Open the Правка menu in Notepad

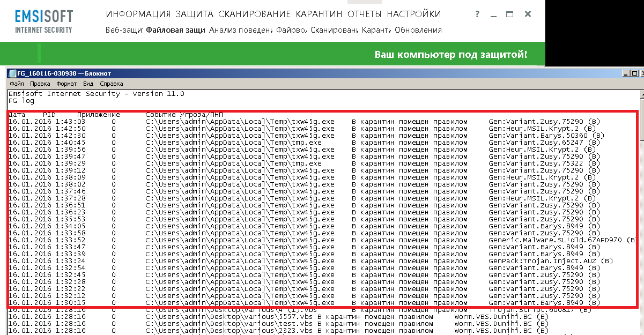[40, 84]
